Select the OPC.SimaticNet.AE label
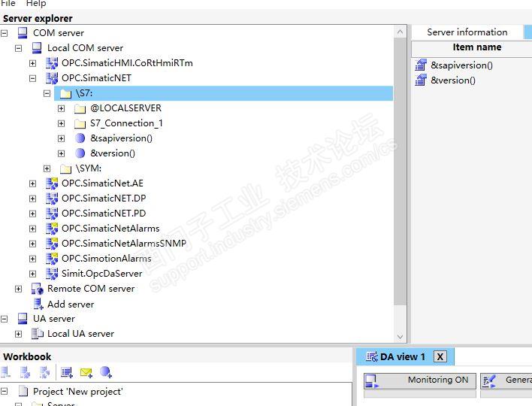 [x=102, y=183]
